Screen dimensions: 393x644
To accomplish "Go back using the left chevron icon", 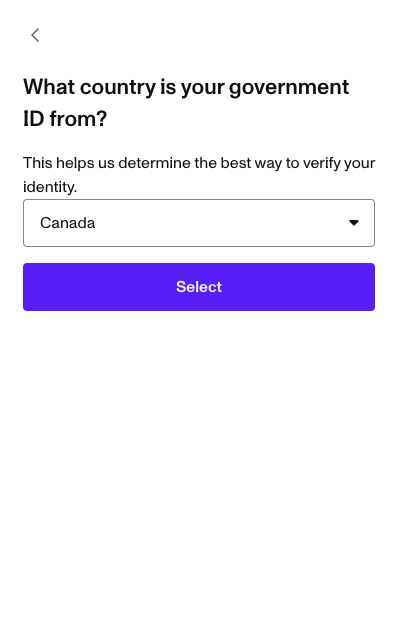I will 35,35.
